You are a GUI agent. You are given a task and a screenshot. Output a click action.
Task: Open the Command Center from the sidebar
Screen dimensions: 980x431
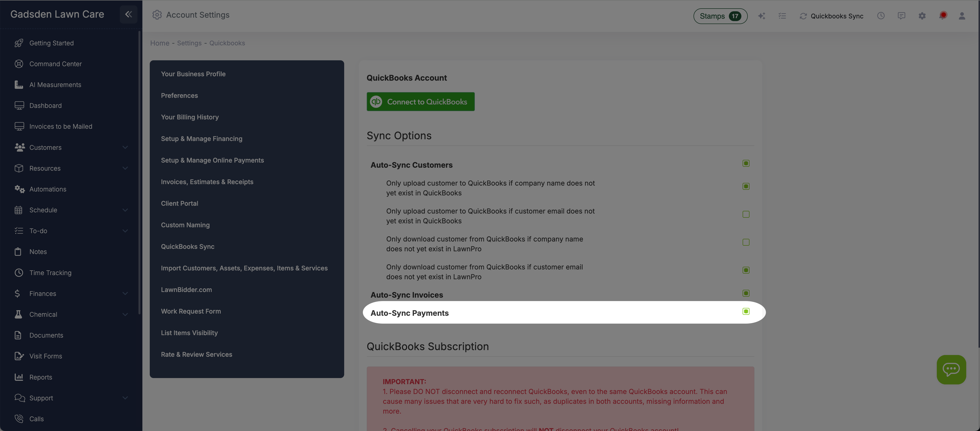[x=55, y=63]
